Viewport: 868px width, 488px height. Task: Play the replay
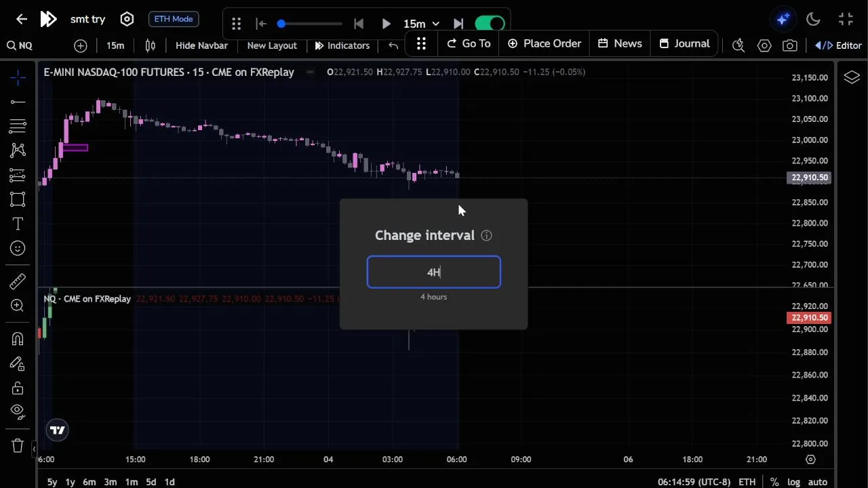point(386,24)
